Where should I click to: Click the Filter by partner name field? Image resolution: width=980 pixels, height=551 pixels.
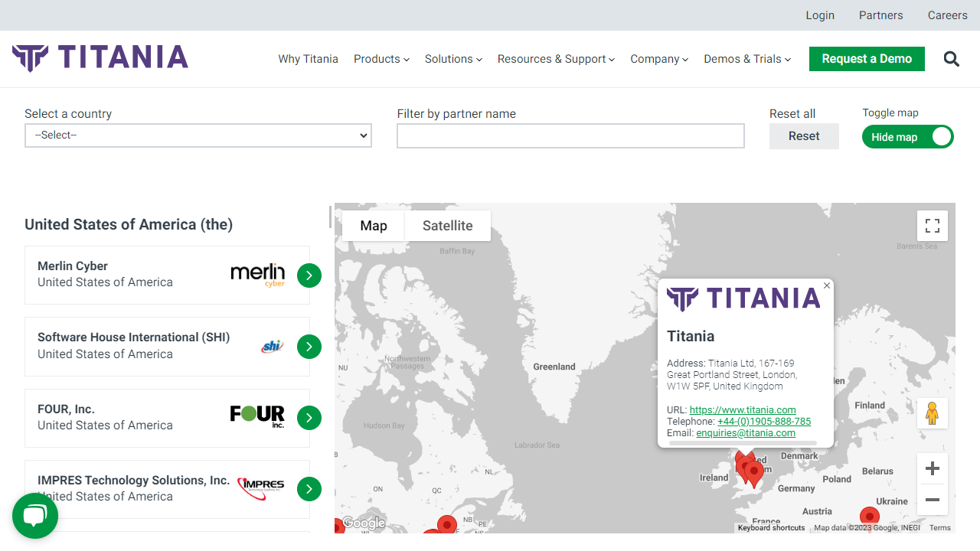tap(570, 135)
